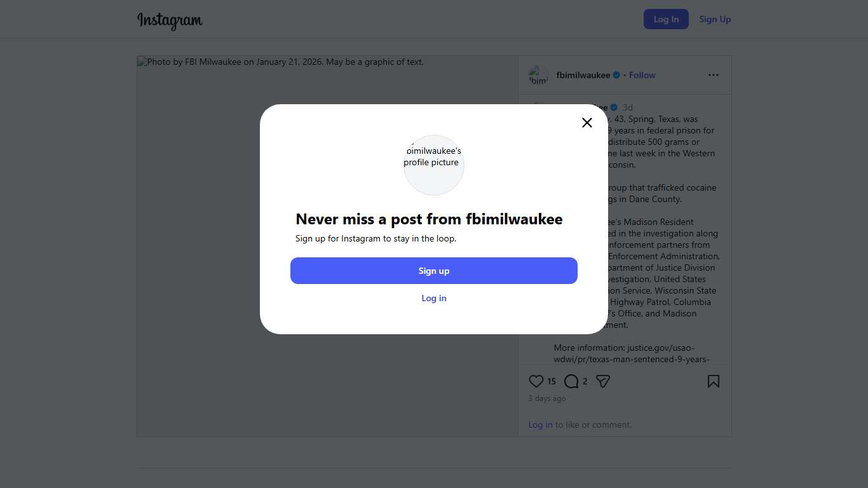This screenshot has height=488, width=868.
Task: Click Log in to like or comment
Action: (x=540, y=424)
